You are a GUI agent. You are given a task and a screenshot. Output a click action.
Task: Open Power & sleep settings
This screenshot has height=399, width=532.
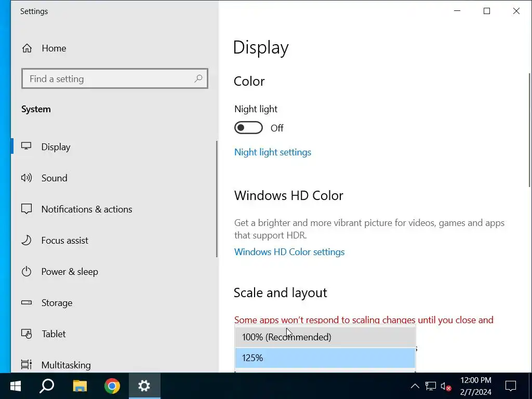(70, 271)
